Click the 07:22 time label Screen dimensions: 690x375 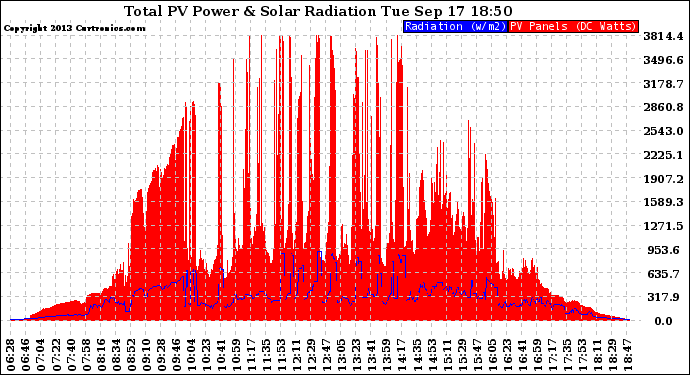pos(56,355)
